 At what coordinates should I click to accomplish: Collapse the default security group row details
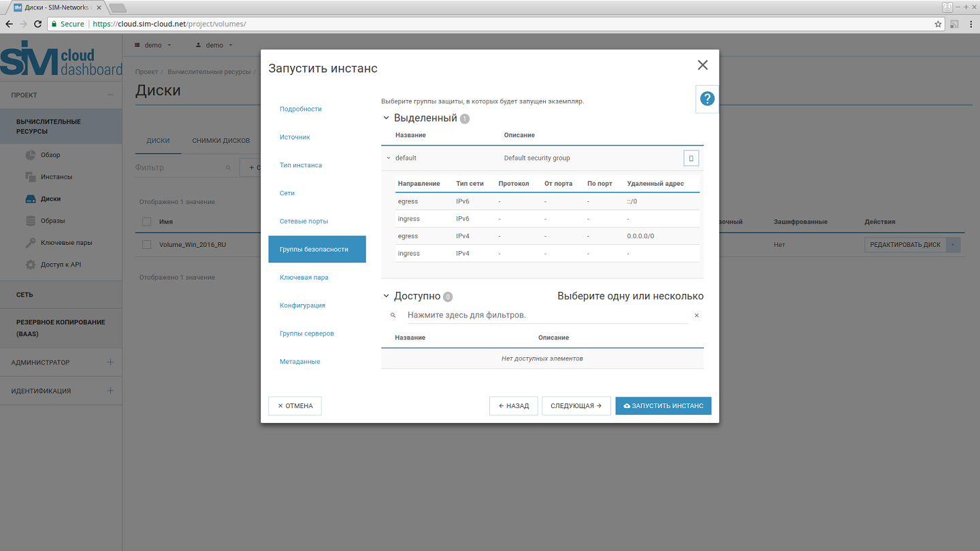pos(389,158)
